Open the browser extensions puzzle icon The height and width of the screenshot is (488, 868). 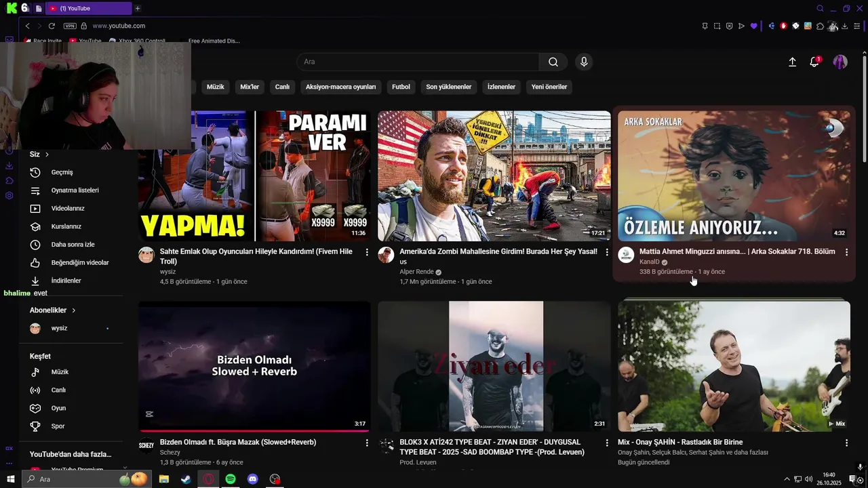[820, 26]
